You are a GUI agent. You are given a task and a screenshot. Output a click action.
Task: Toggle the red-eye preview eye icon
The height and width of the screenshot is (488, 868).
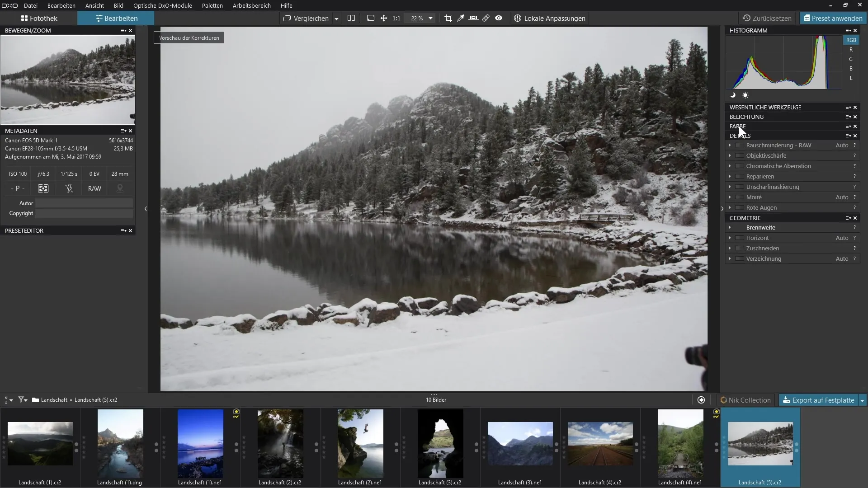(499, 18)
